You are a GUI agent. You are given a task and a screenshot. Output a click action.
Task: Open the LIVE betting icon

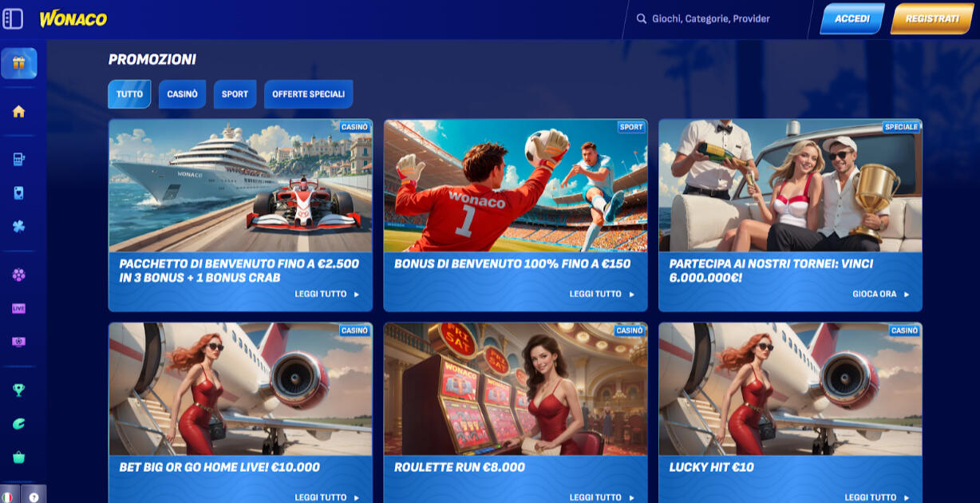tap(18, 308)
